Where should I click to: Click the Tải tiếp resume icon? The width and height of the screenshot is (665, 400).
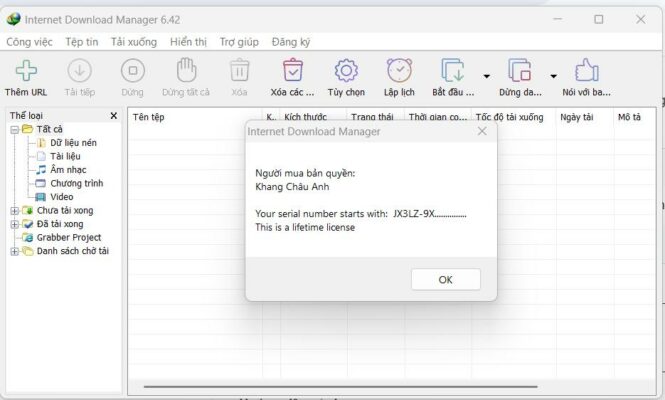coord(80,70)
